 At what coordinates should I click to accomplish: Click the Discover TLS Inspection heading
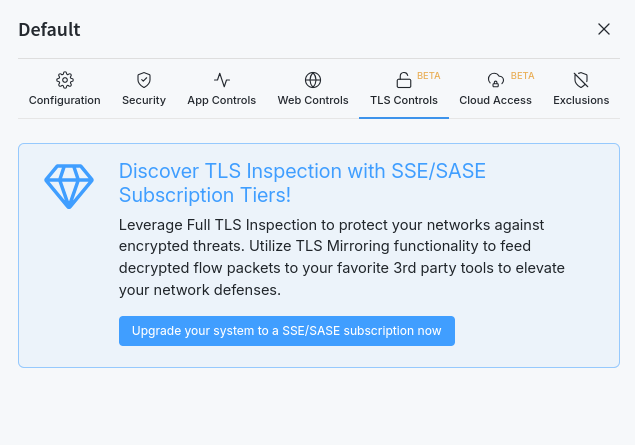click(x=302, y=183)
